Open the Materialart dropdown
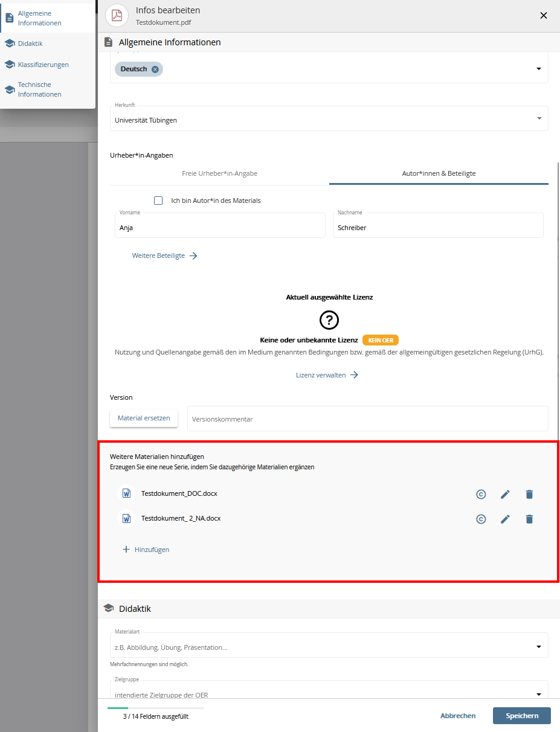Image resolution: width=560 pixels, height=732 pixels. click(538, 647)
